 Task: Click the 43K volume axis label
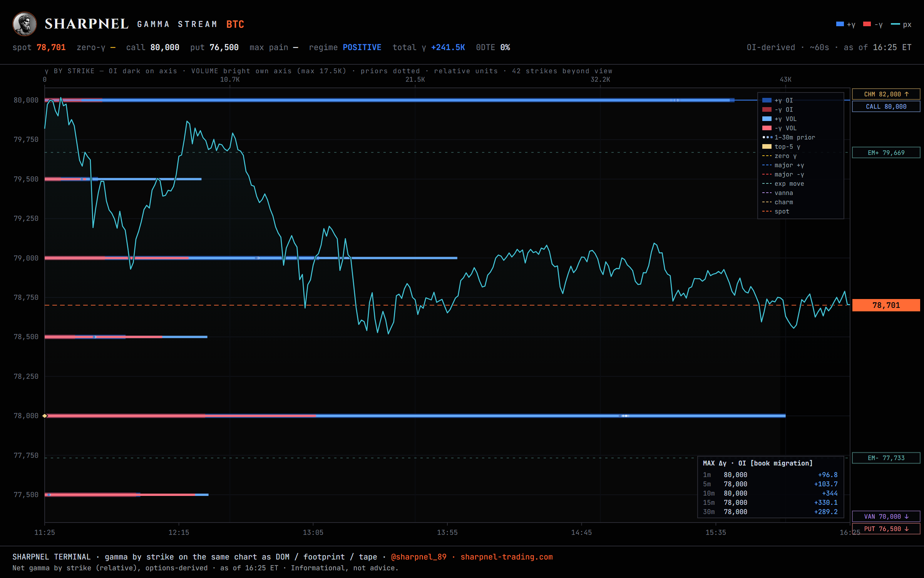786,79
